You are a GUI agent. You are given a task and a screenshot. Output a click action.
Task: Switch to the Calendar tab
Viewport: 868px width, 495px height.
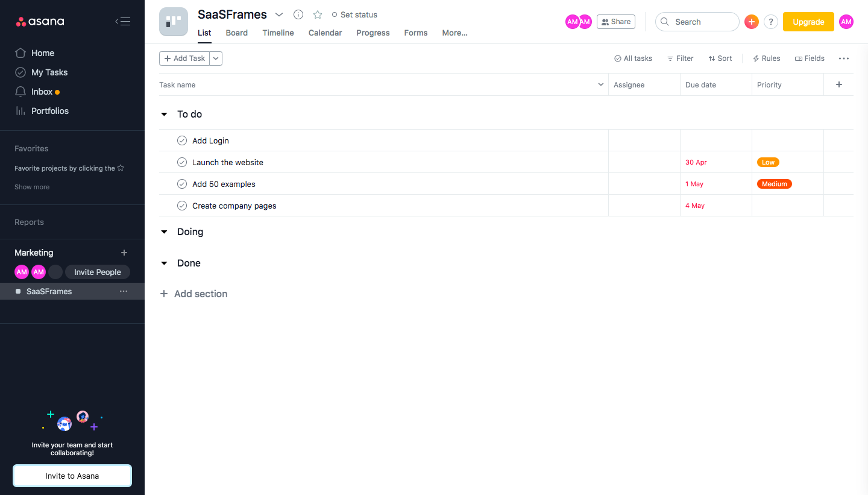point(325,33)
